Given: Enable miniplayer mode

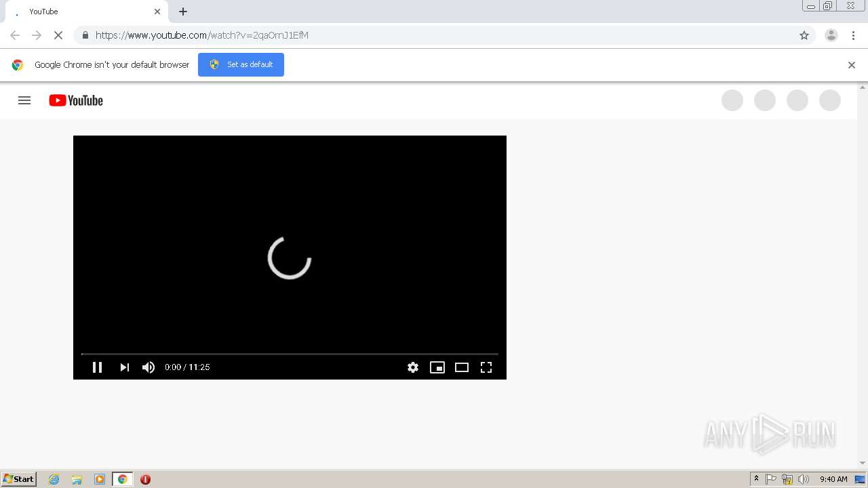Looking at the screenshot, I should point(437,367).
